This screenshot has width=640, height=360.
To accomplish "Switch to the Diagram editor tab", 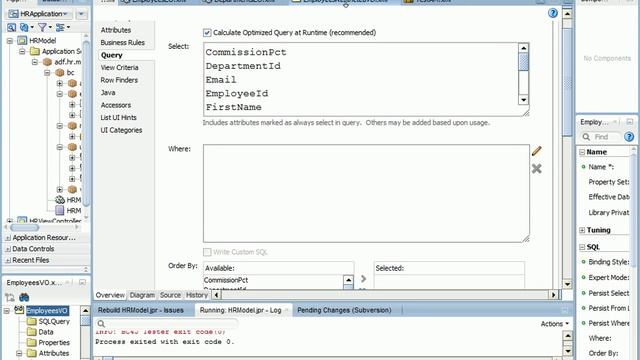I will coord(142,295).
